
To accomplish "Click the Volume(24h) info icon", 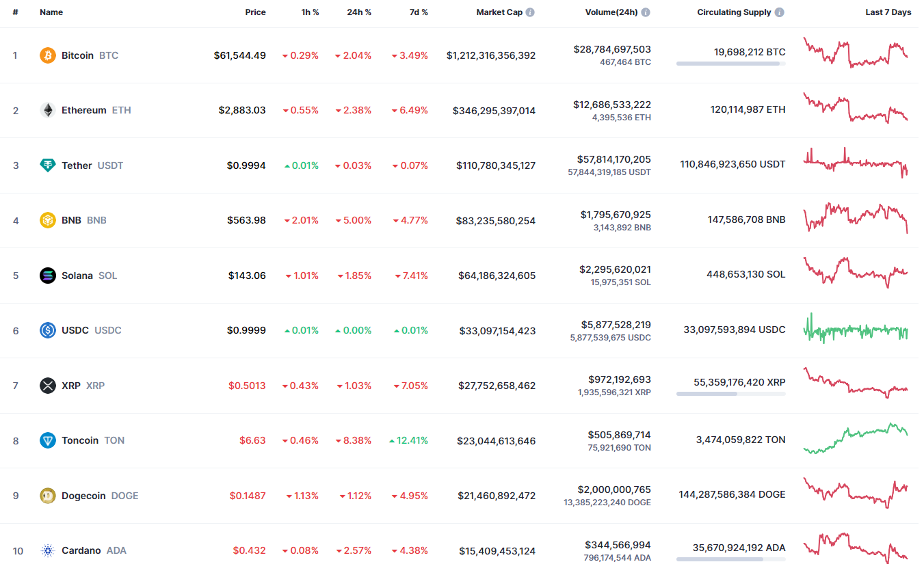I will coord(646,12).
